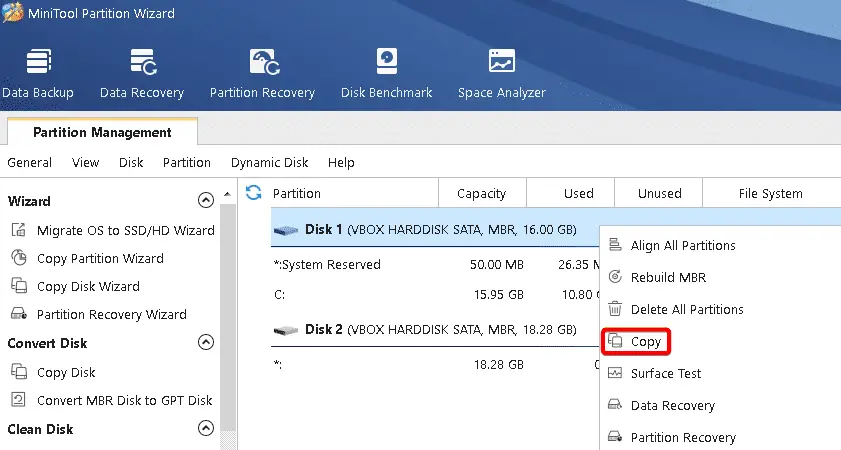Select the C: partition row

tap(435, 294)
